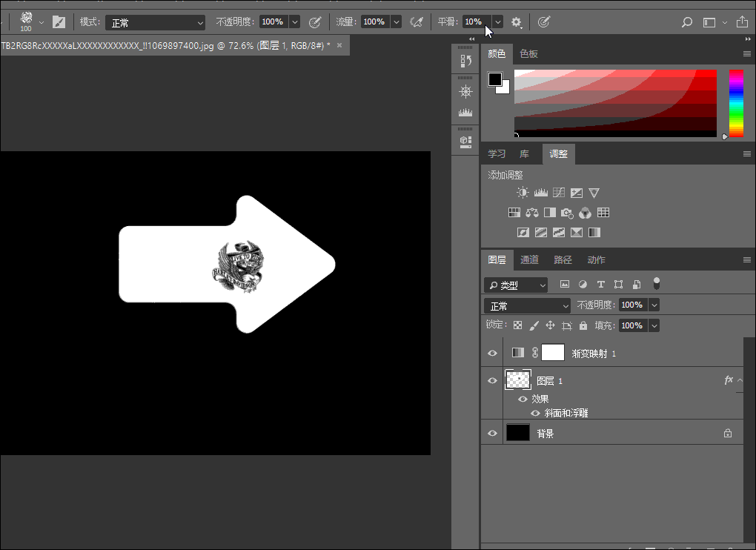Open the layer filter 类型 dropdown
Screen dimensions: 756x550
coord(517,285)
